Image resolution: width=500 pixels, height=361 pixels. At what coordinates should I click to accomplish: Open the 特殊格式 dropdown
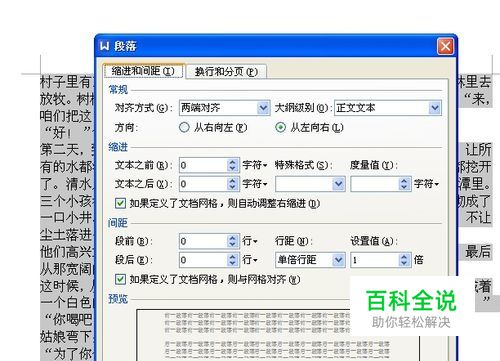click(310, 184)
